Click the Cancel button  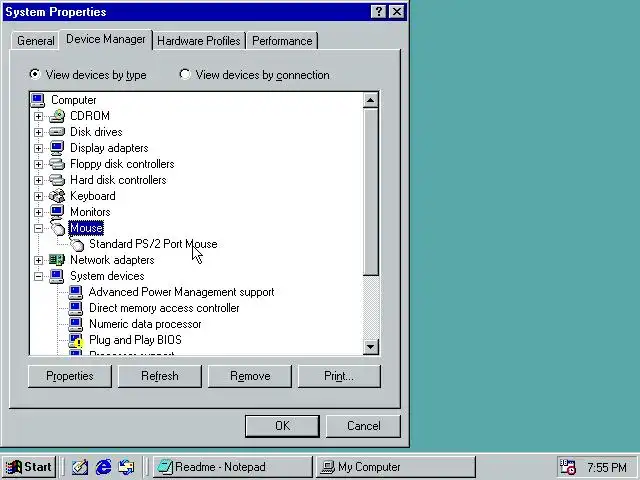[364, 426]
